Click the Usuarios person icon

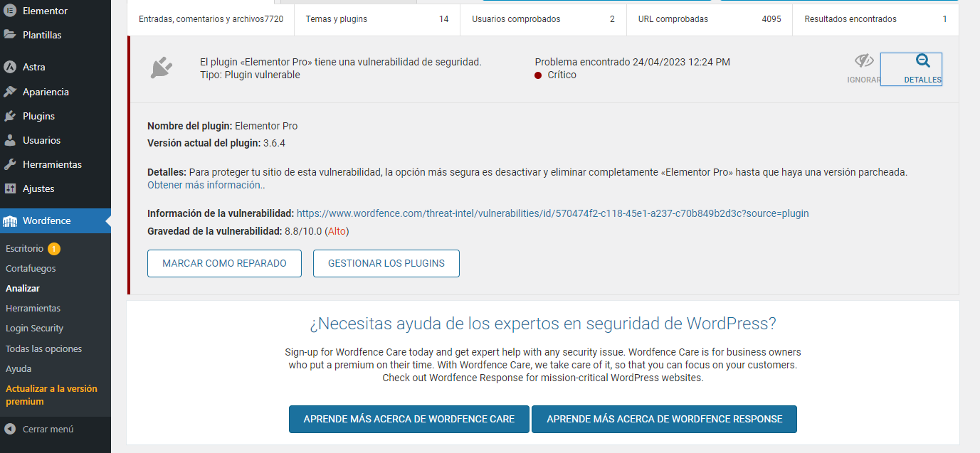[x=10, y=140]
